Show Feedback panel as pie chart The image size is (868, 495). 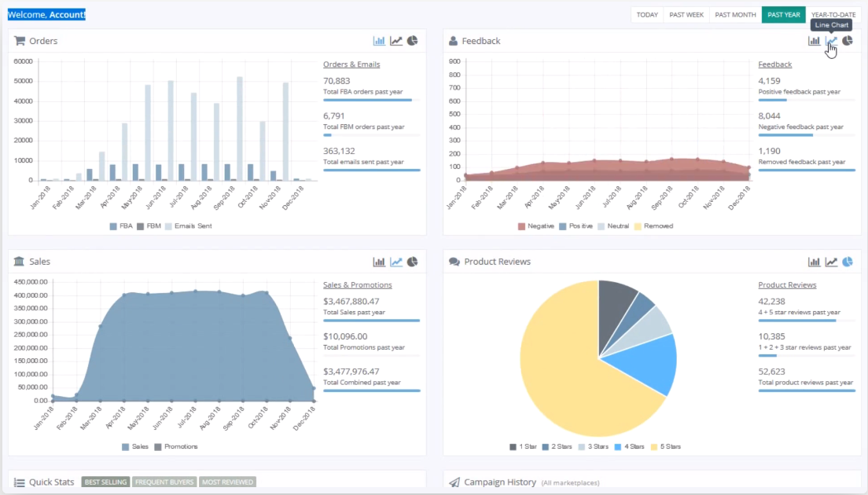[x=848, y=41]
